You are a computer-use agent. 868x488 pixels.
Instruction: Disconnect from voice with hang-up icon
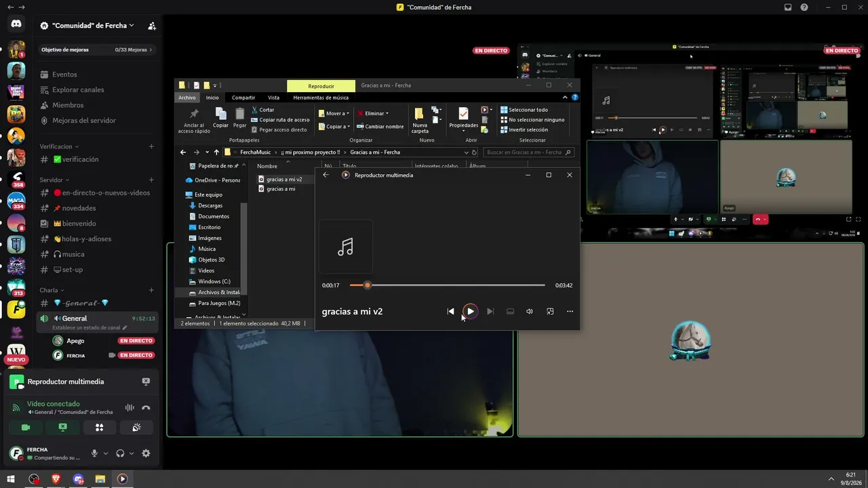[146, 407]
